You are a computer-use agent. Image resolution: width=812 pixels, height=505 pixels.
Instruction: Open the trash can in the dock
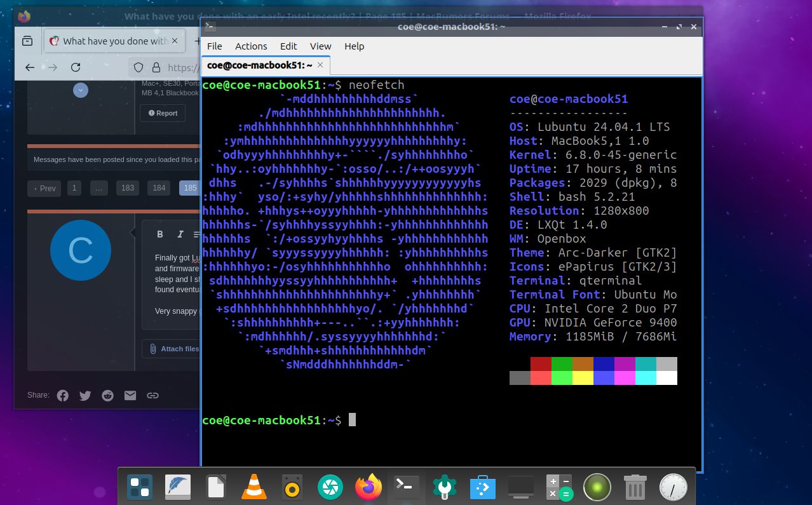pos(635,487)
